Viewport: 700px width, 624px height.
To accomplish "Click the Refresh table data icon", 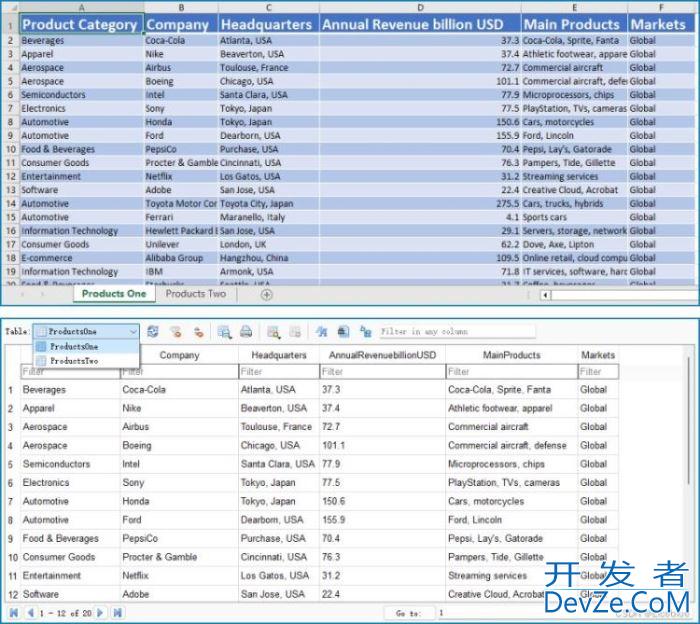I will pyautogui.click(x=153, y=332).
